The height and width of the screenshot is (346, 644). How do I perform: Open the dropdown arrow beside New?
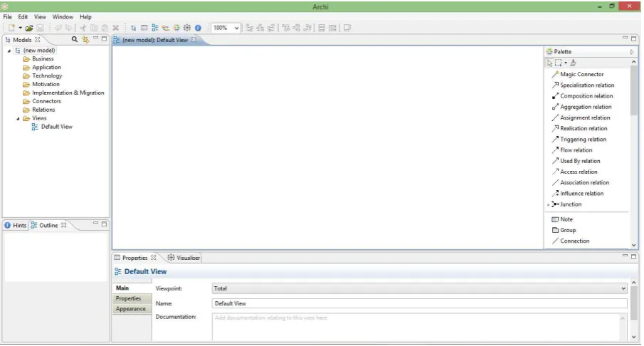point(20,28)
